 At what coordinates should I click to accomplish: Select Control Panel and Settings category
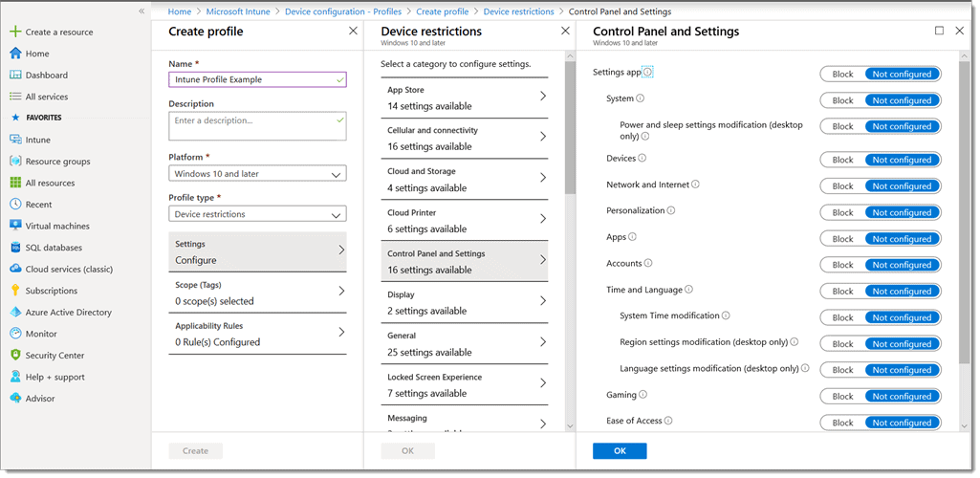465,262
